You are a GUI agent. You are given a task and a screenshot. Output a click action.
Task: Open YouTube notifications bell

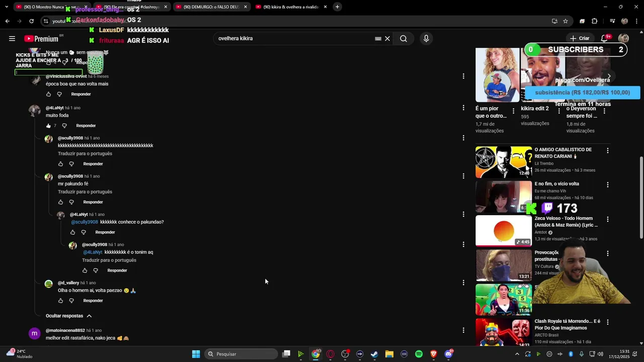point(604,39)
